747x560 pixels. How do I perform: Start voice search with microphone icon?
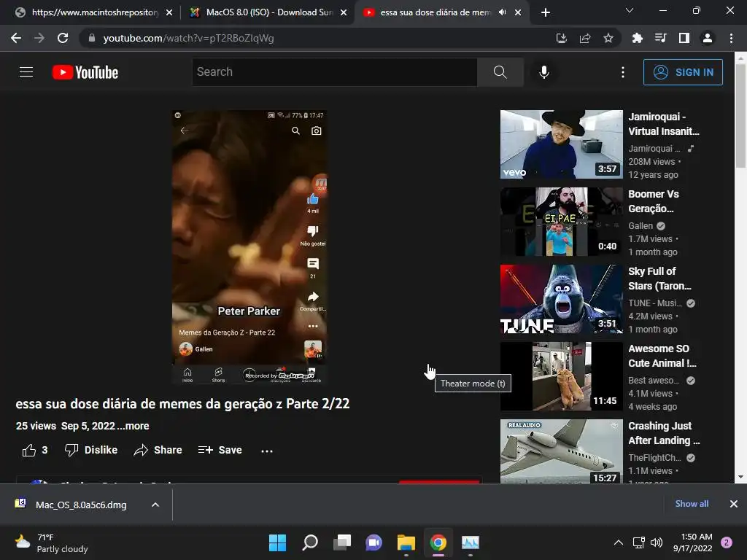coord(543,72)
